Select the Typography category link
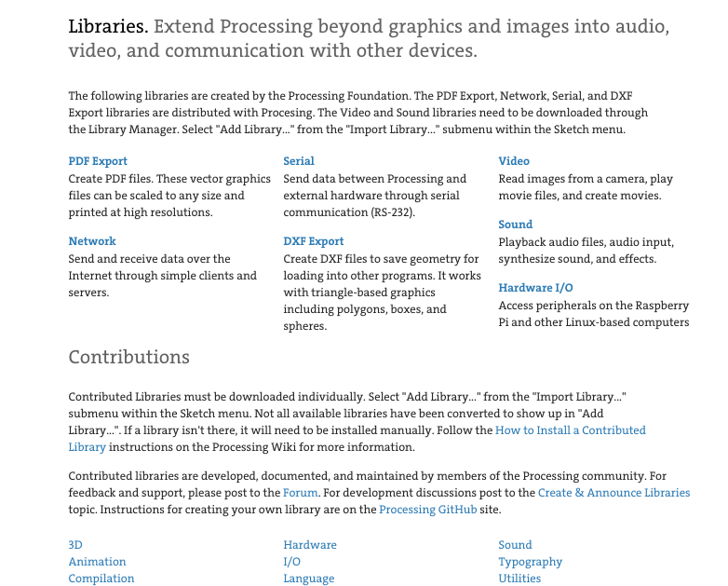This screenshot has width=728, height=586. [531, 562]
